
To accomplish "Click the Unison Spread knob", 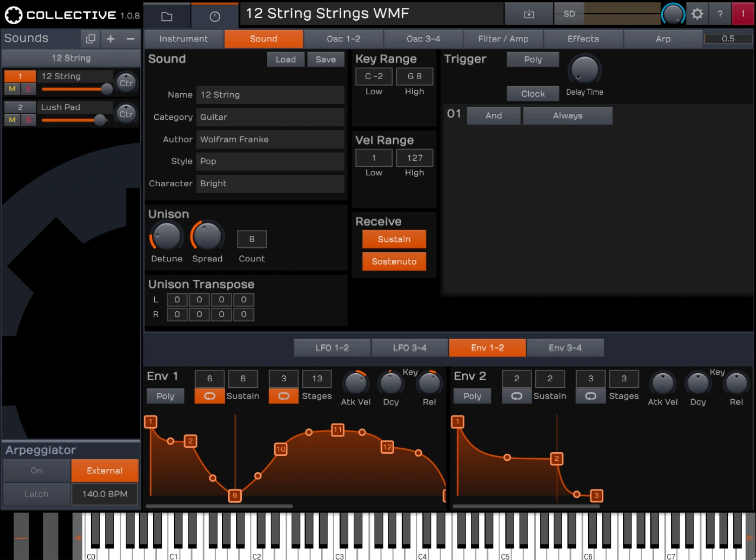I will tap(207, 236).
